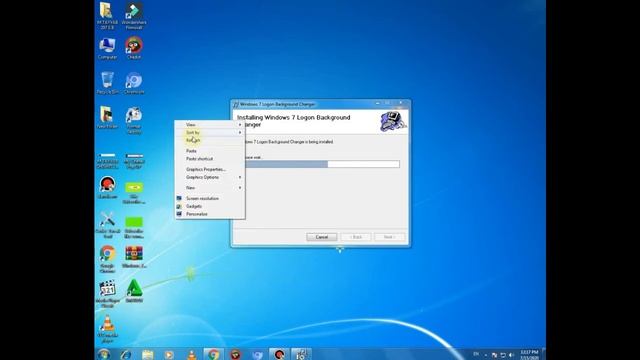
Task: Open Windows Explorer from the taskbar
Action: (x=148, y=354)
